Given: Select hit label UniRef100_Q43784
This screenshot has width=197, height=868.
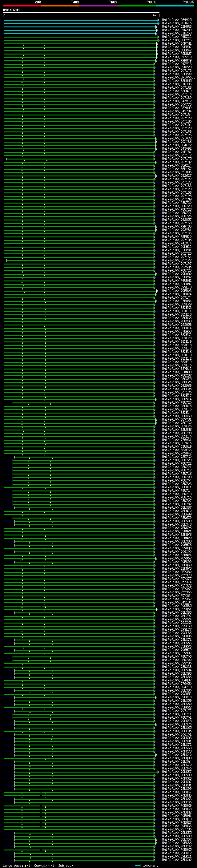Looking at the screenshot, I should coord(177,111).
